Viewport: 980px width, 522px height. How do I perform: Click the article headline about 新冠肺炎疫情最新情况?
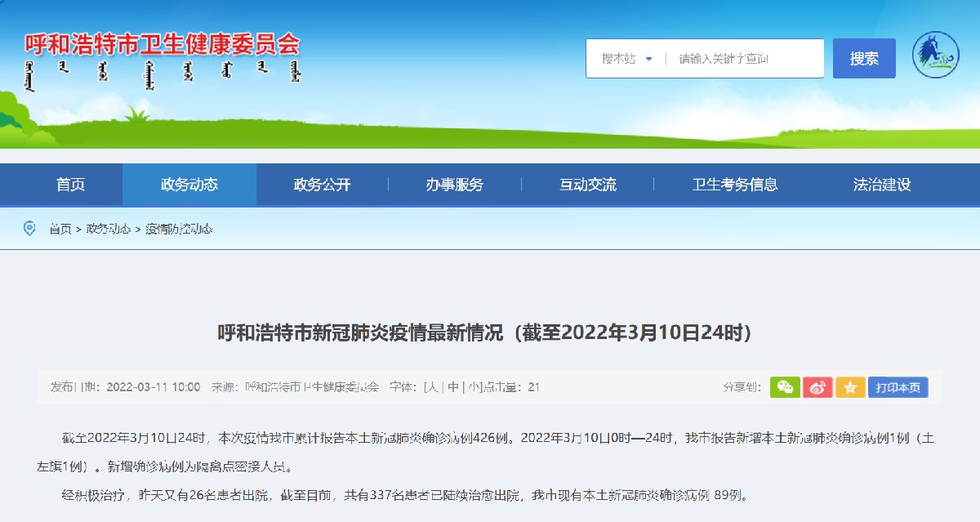[x=483, y=332]
